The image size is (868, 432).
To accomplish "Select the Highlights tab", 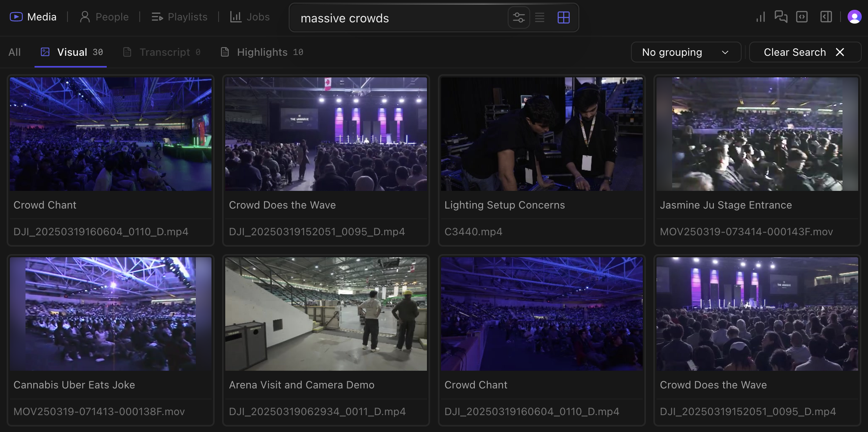I will point(262,52).
